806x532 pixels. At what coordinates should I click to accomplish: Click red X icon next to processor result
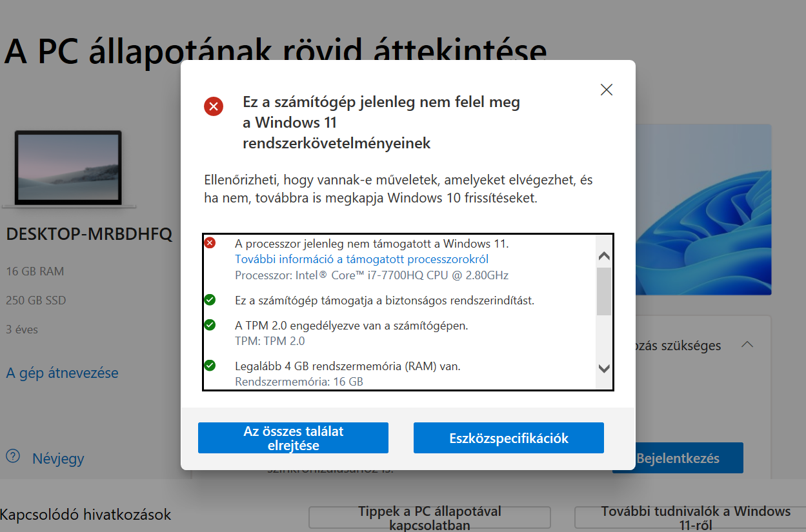[x=210, y=243]
